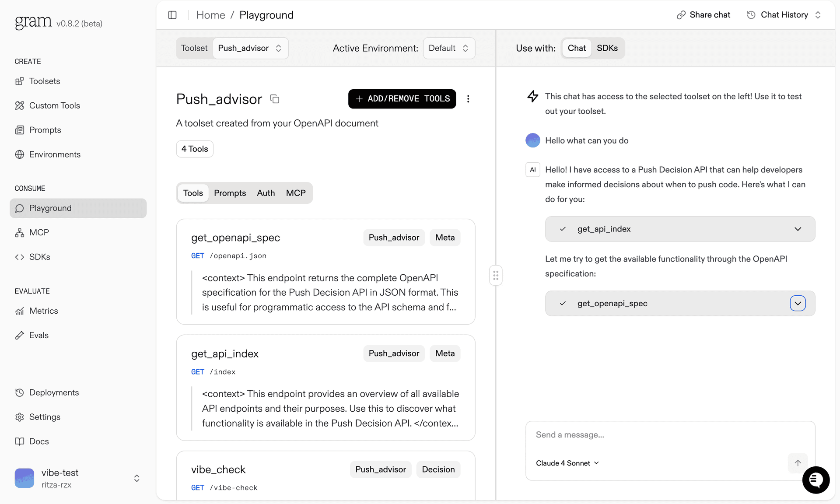Viewport: 840px width, 504px height.
Task: Send message with arrow button
Action: (x=798, y=463)
